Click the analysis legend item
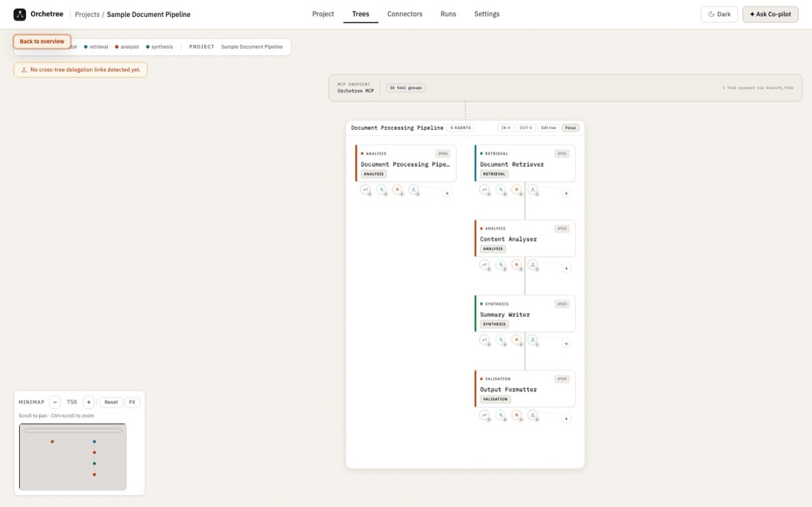Screen dimensions: 812x507 click(127, 46)
